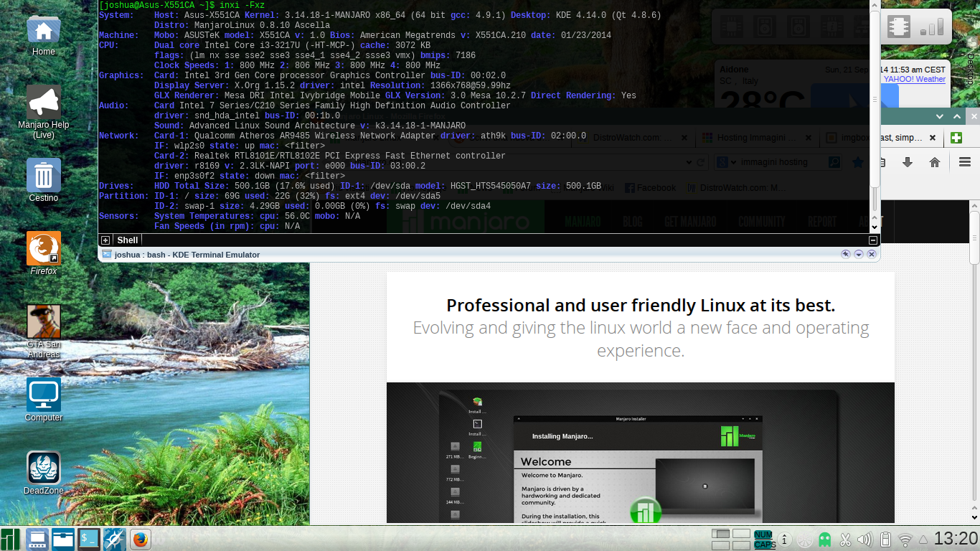The width and height of the screenshot is (980, 551).
Task: Click the green ghost tray icon
Action: pyautogui.click(x=825, y=540)
